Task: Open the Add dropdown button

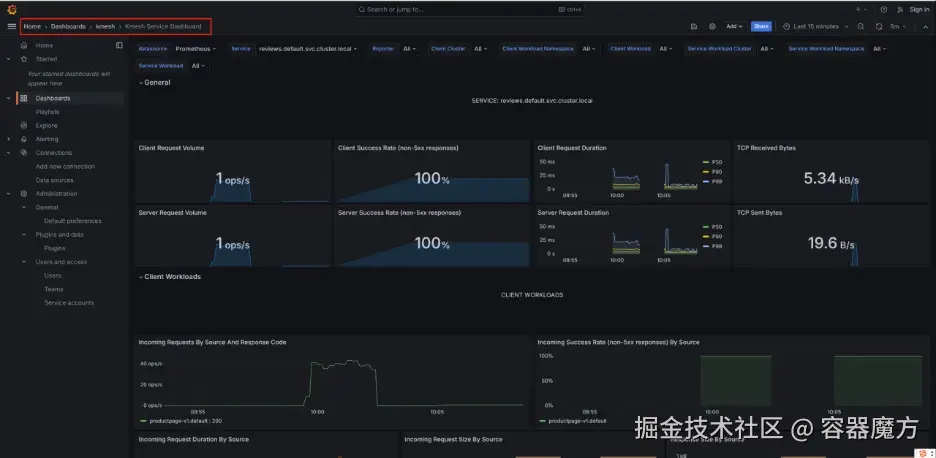Action: tap(734, 26)
